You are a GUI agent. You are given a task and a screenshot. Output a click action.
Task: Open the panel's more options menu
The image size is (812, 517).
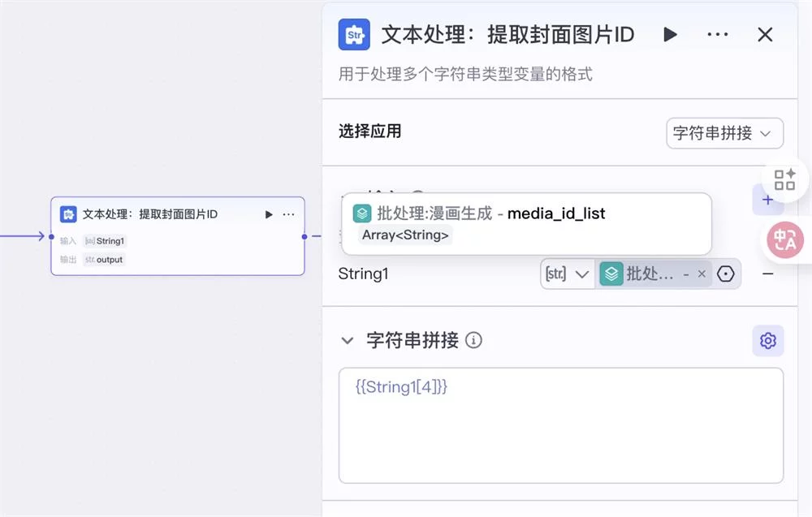(718, 35)
